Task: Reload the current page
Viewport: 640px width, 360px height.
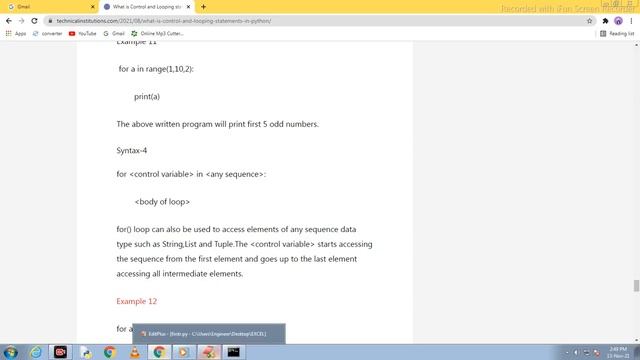Action: 34,21
